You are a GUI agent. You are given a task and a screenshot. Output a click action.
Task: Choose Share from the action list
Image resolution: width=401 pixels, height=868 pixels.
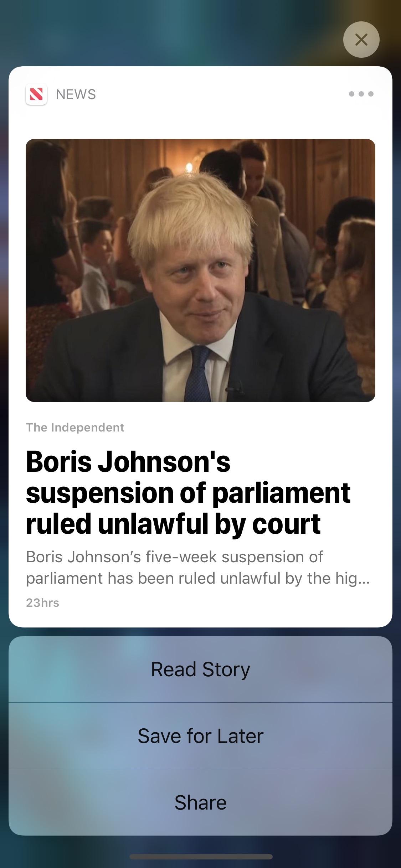200,802
